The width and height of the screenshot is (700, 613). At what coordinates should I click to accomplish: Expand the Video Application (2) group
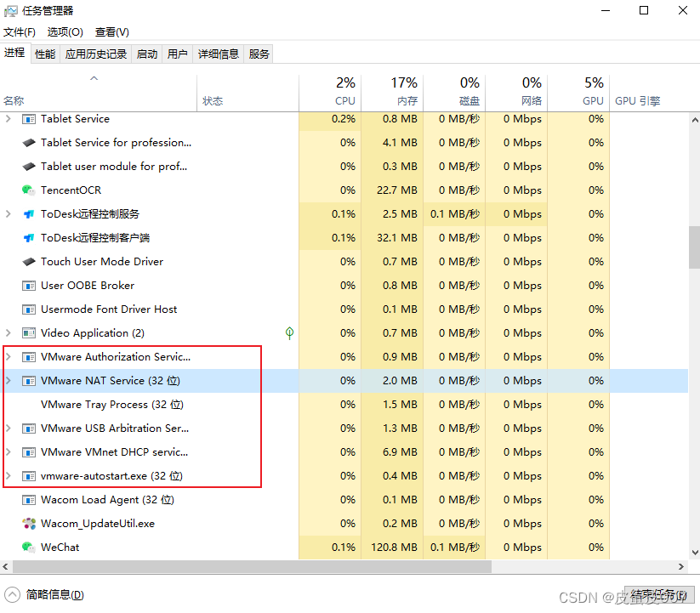coord(8,332)
